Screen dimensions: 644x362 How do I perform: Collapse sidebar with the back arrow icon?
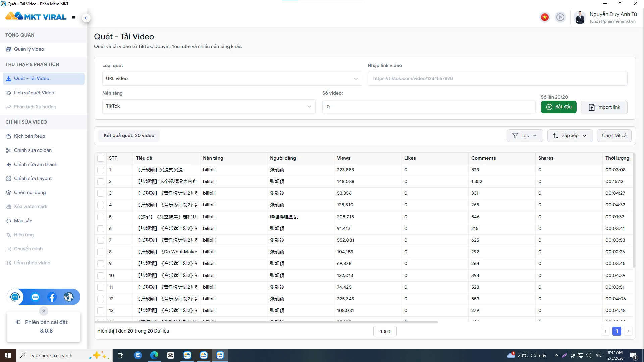tap(86, 18)
